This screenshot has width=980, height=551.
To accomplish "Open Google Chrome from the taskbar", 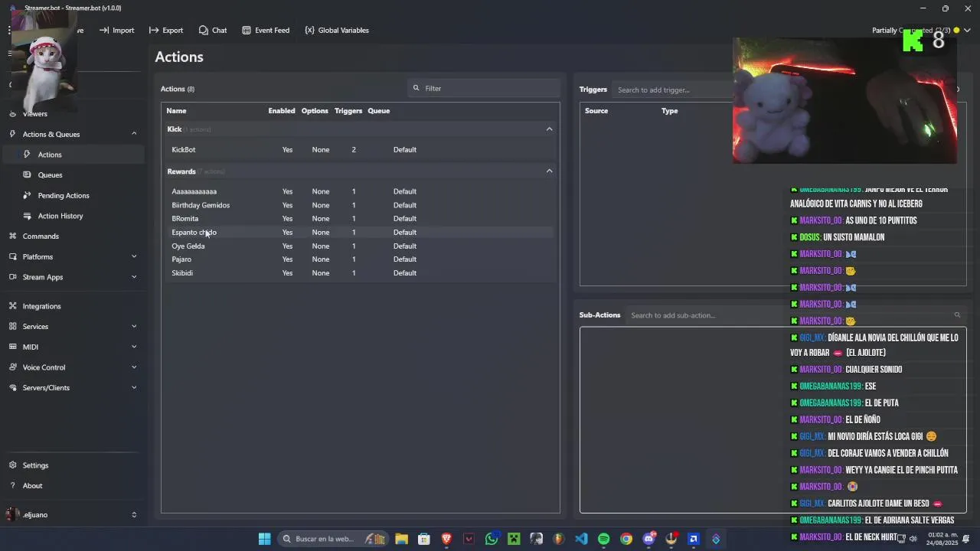I will coord(626,539).
